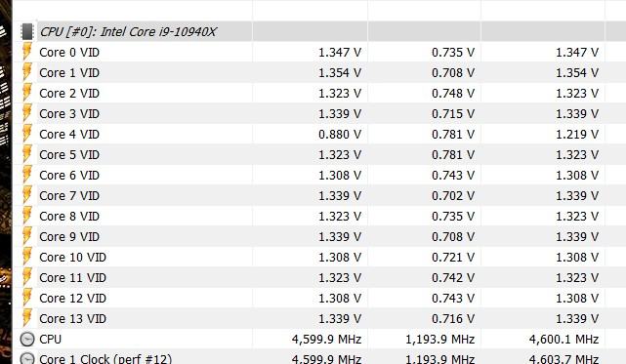Click Core 4 VID maximum value 1.219 V
Screen dimensions: 626x364
[577, 134]
